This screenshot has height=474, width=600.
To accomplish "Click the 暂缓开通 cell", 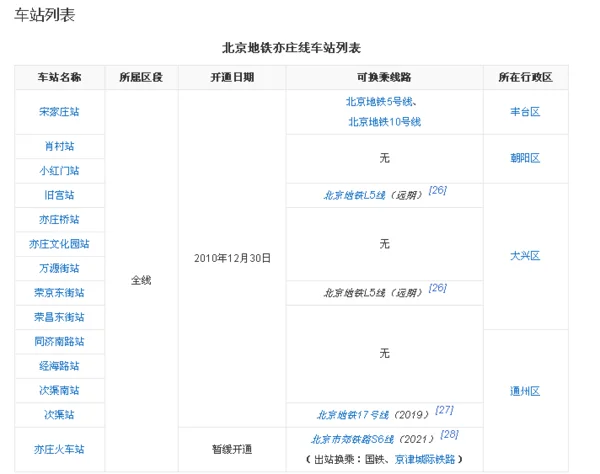I will [x=232, y=449].
